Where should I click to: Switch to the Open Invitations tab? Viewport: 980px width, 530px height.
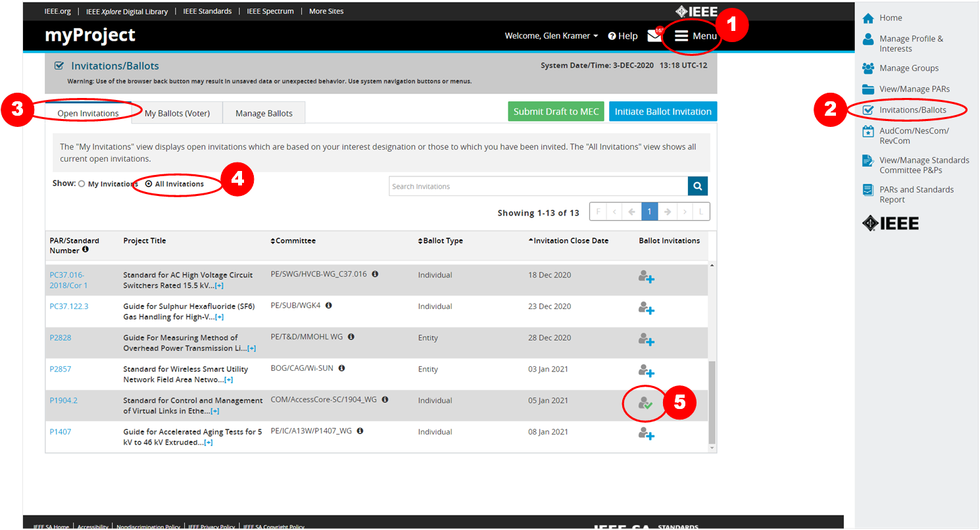point(88,113)
